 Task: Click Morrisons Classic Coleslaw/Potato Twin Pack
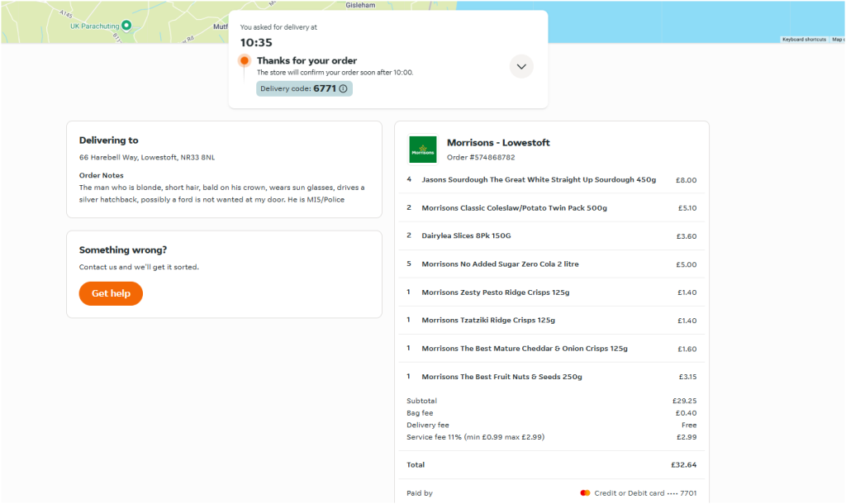[514, 207]
